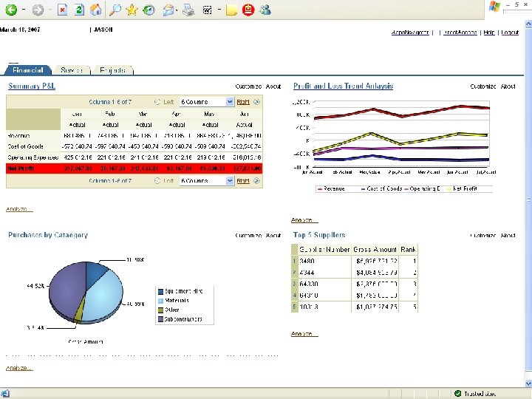Select the Net Profit row label
532x399 pixels.
click(21, 168)
